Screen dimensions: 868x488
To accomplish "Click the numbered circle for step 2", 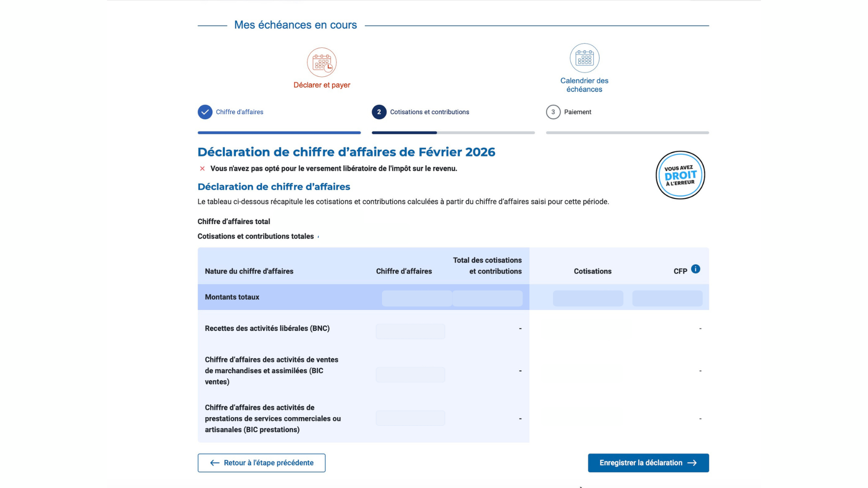I will 379,112.
